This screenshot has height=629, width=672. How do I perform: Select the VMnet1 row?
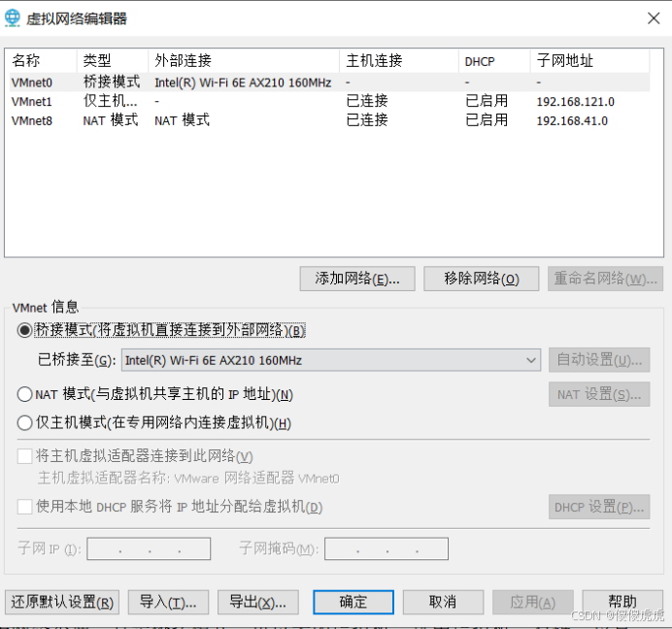click(329, 102)
